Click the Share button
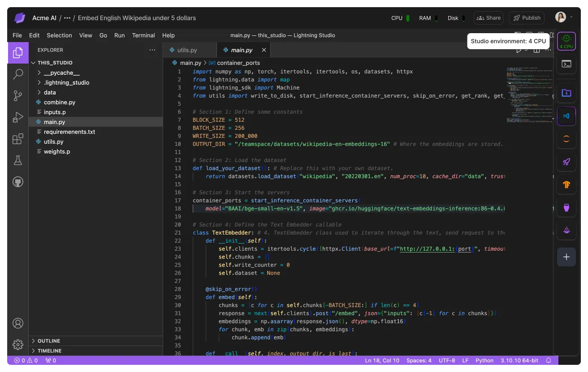The height and width of the screenshot is (372, 588). 489,18
